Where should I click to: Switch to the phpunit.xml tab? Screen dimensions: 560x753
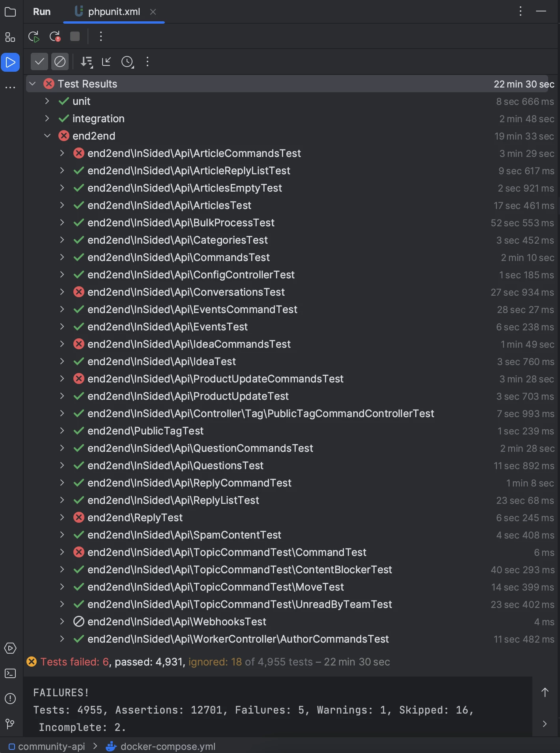(x=114, y=12)
